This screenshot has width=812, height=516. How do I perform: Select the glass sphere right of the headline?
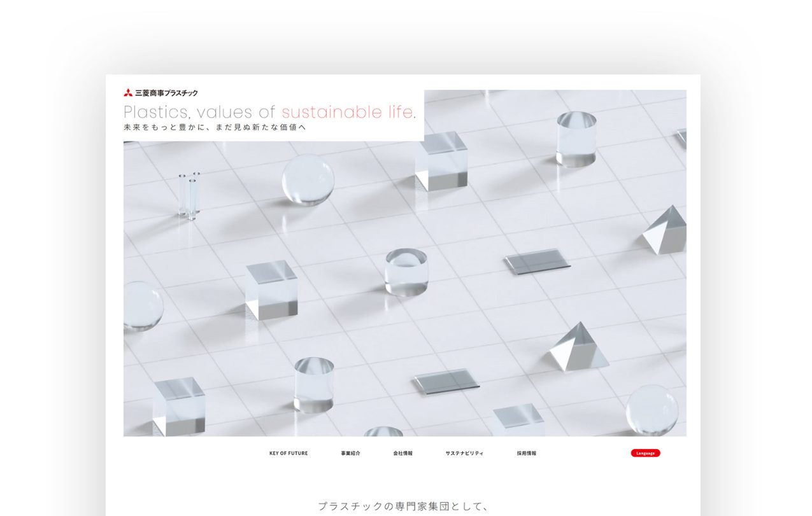[308, 179]
